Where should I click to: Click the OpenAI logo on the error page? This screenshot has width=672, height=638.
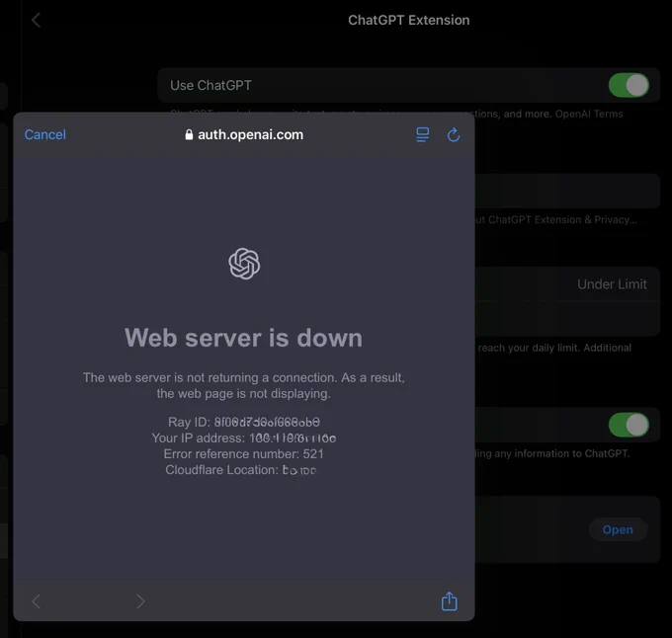click(244, 264)
